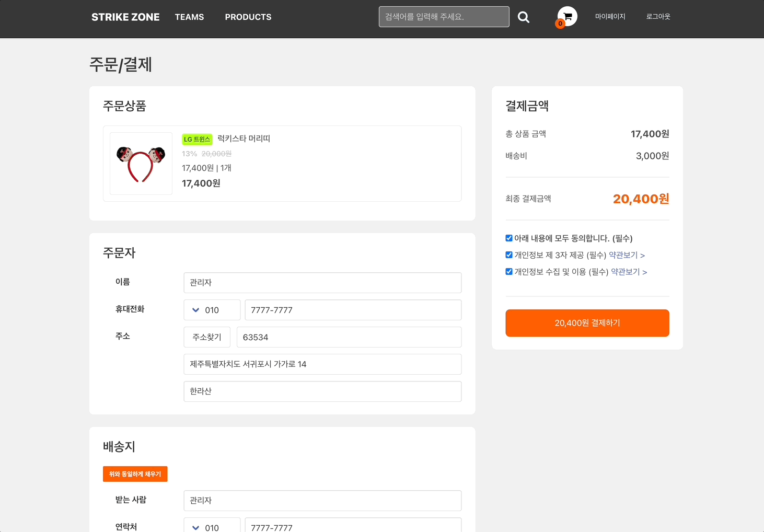The width and height of the screenshot is (764, 532).
Task: Click the search magnifier icon
Action: click(523, 17)
